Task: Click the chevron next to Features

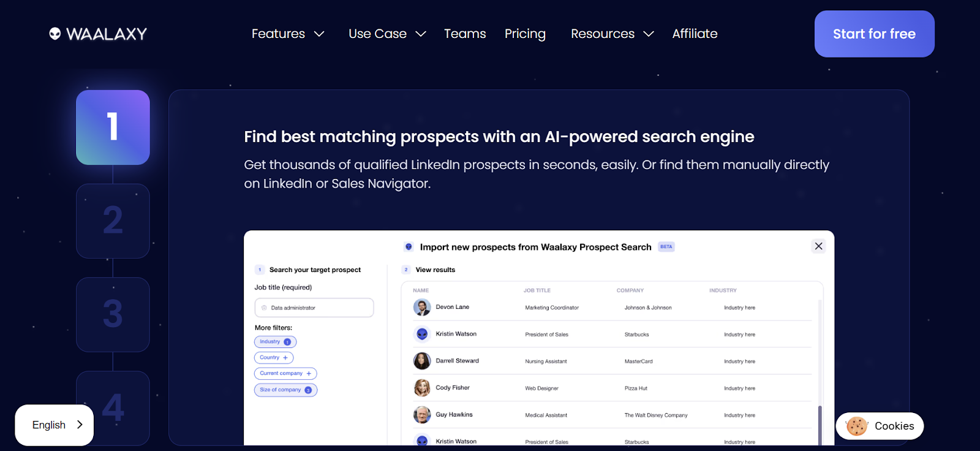Action: [319, 34]
